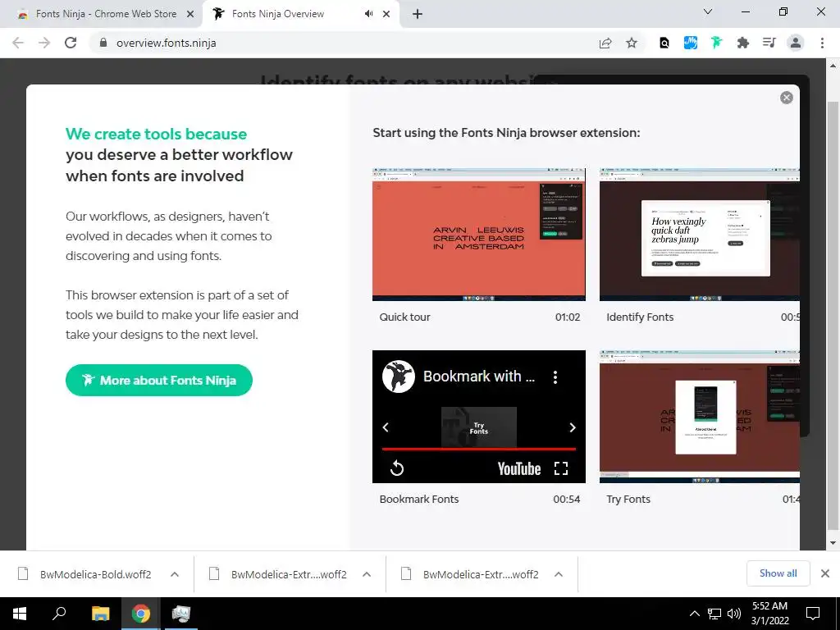Click the Chrome icon in the taskbar

pyautogui.click(x=141, y=614)
